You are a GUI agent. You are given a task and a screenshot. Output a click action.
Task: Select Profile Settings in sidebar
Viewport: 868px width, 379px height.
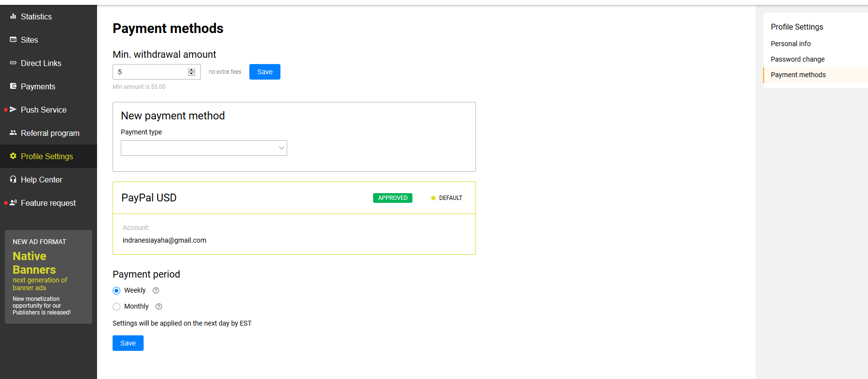(49, 156)
